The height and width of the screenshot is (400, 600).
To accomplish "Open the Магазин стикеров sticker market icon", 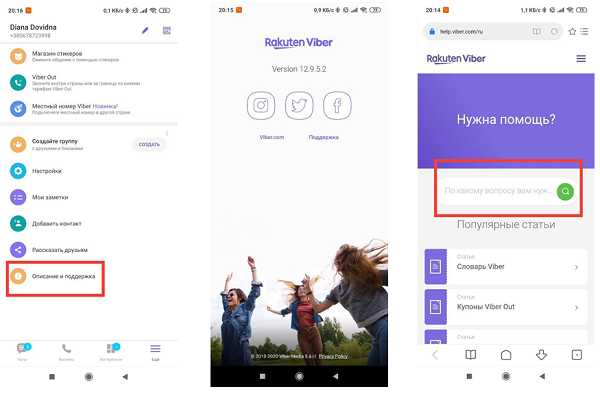I will click(x=18, y=56).
